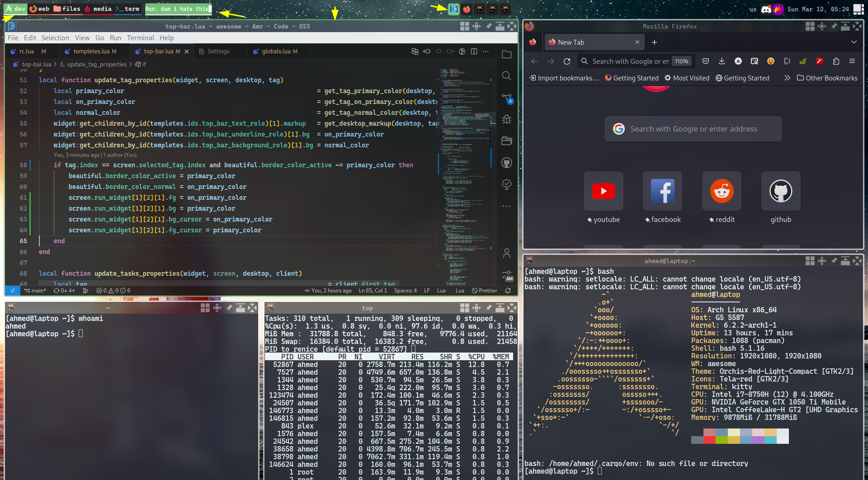Click Firefox zoom level 110% badge
This screenshot has width=868, height=480.
pyautogui.click(x=681, y=61)
